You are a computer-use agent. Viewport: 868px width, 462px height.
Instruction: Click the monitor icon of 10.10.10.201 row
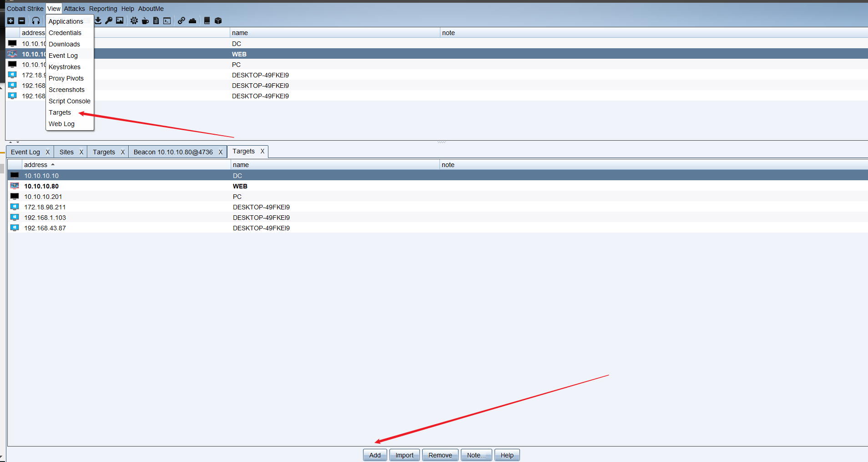coord(15,196)
